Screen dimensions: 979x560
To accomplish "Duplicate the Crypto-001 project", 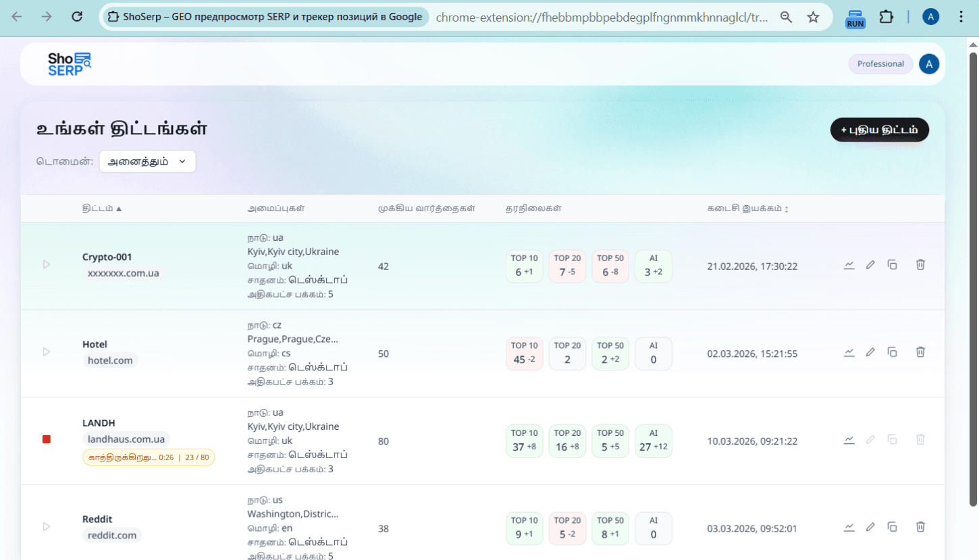I will pos(892,264).
